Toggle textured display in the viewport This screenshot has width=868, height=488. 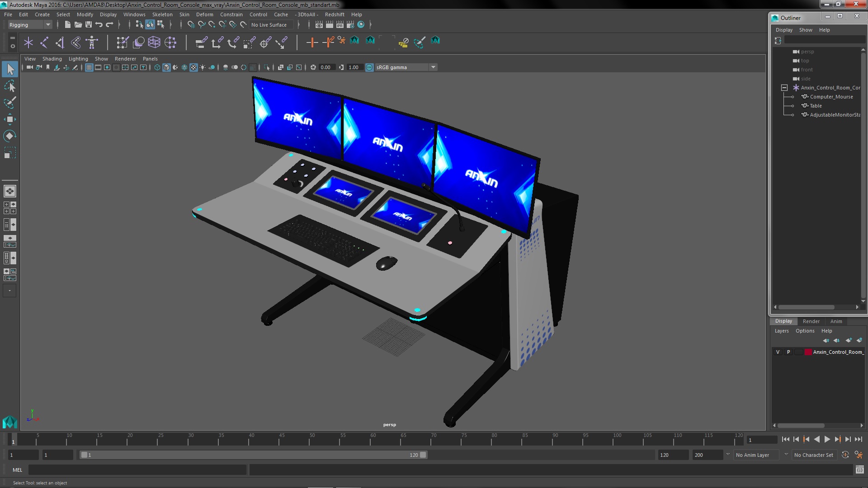pyautogui.click(x=193, y=67)
